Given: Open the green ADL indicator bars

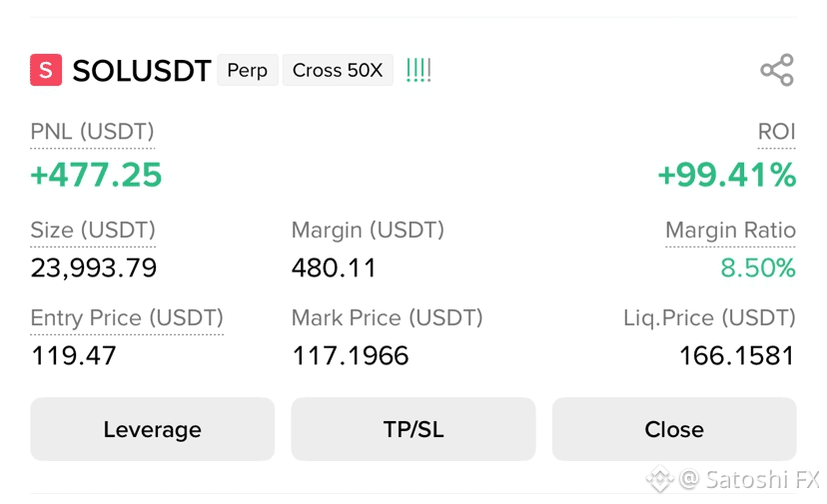Looking at the screenshot, I should click(x=418, y=70).
